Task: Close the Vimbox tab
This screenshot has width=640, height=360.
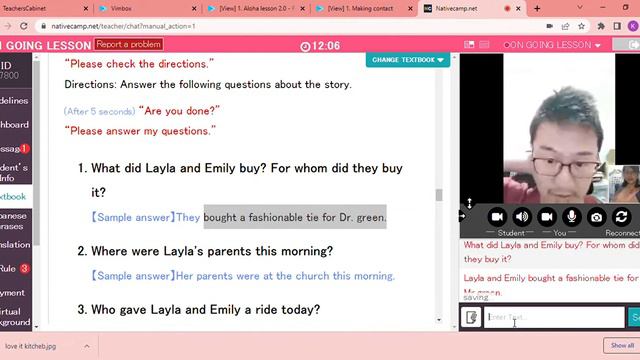Action: coord(194,8)
